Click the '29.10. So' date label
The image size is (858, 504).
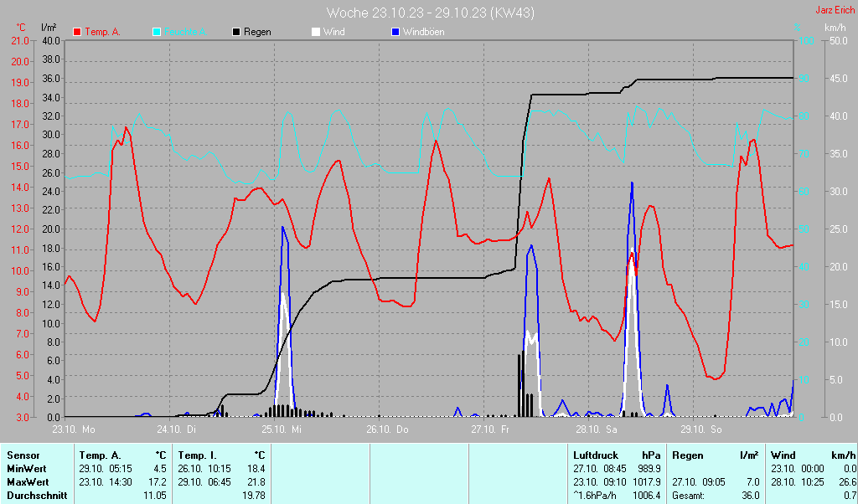click(x=701, y=429)
